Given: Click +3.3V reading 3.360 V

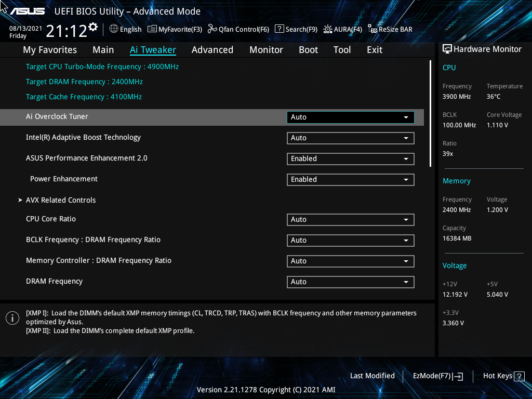Looking at the screenshot, I should 453,323.
